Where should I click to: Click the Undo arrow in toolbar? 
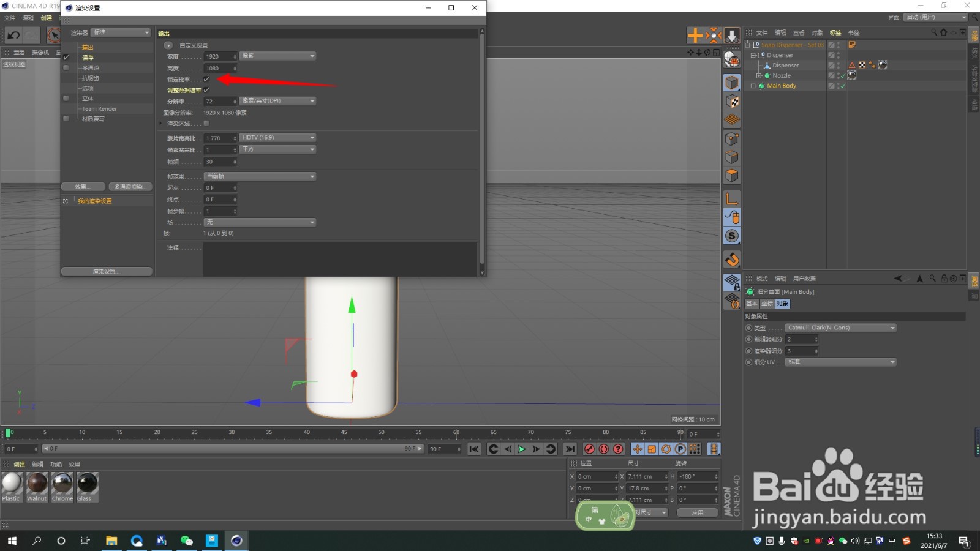pos(13,36)
